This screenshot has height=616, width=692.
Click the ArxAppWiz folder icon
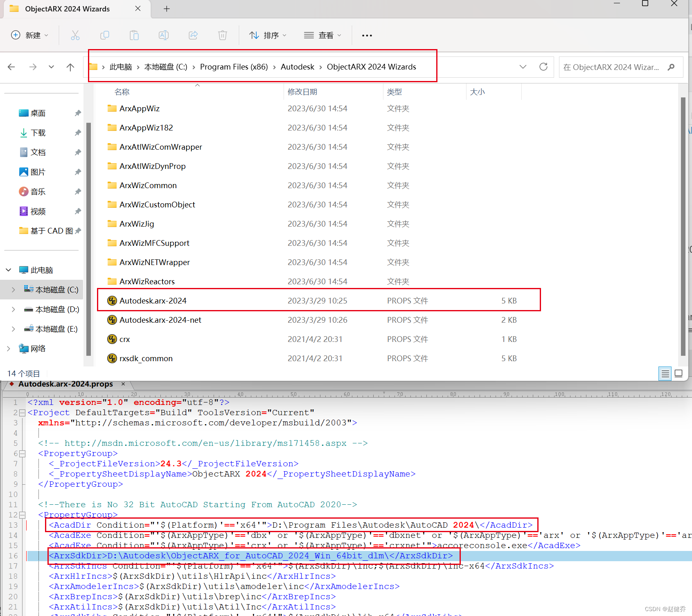[x=112, y=108]
